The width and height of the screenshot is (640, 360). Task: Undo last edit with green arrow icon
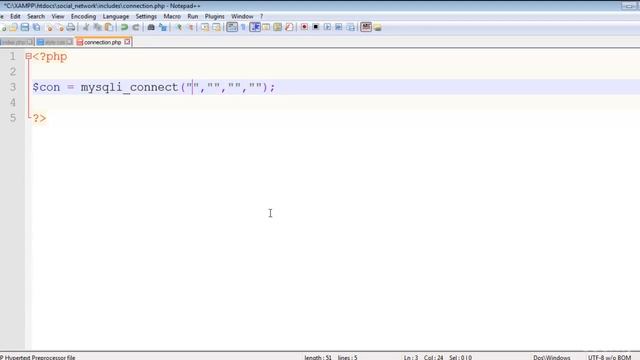[x=124, y=27]
